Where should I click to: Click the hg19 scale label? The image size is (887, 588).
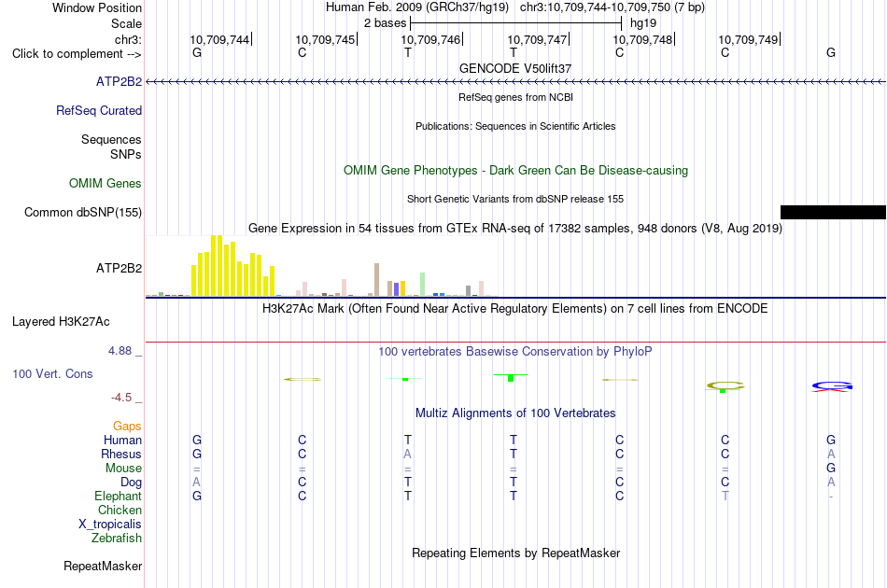[643, 23]
